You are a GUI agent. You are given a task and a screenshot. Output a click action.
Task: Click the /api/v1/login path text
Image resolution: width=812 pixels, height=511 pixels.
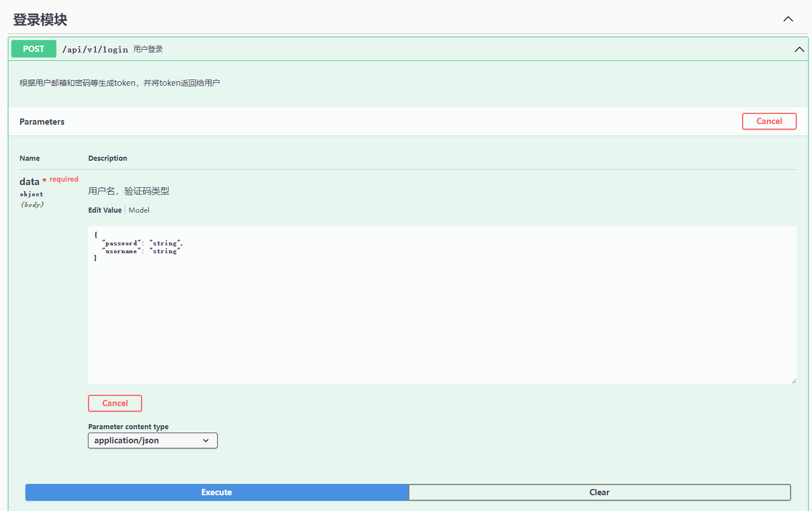pyautogui.click(x=95, y=50)
